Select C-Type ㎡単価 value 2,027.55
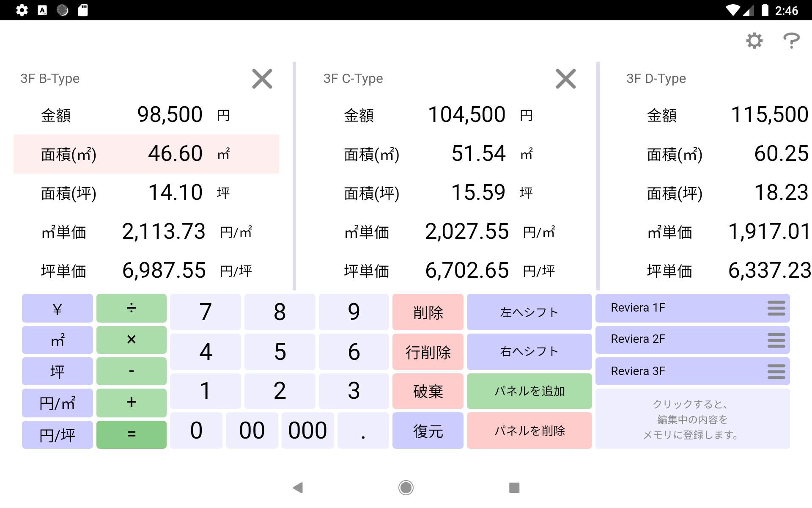The height and width of the screenshot is (508, 812). click(467, 232)
